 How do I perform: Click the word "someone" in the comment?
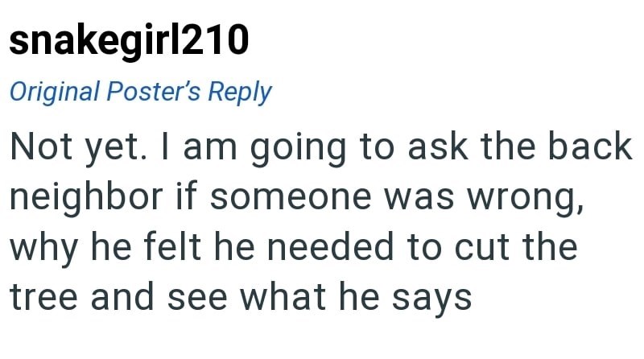[271, 197]
